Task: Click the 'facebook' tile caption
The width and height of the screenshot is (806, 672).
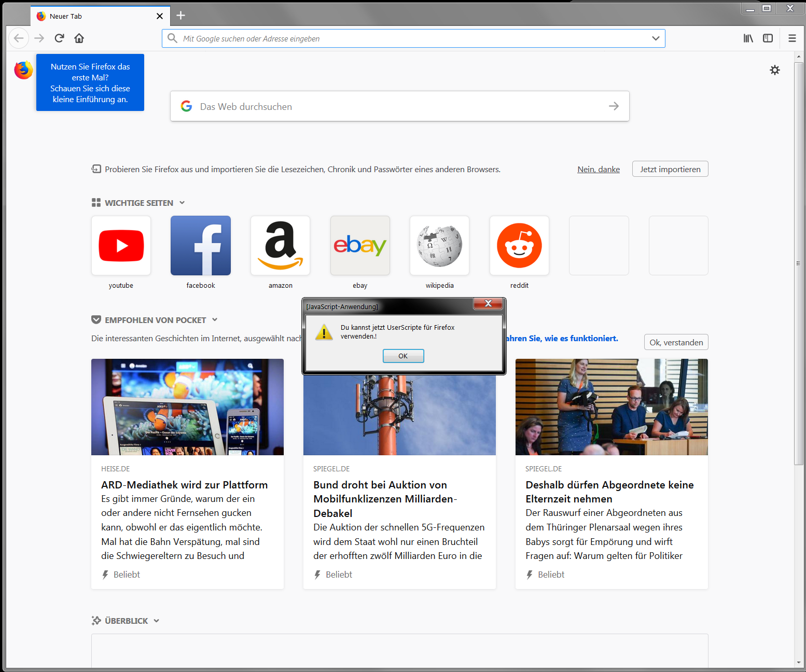Action: click(x=201, y=285)
